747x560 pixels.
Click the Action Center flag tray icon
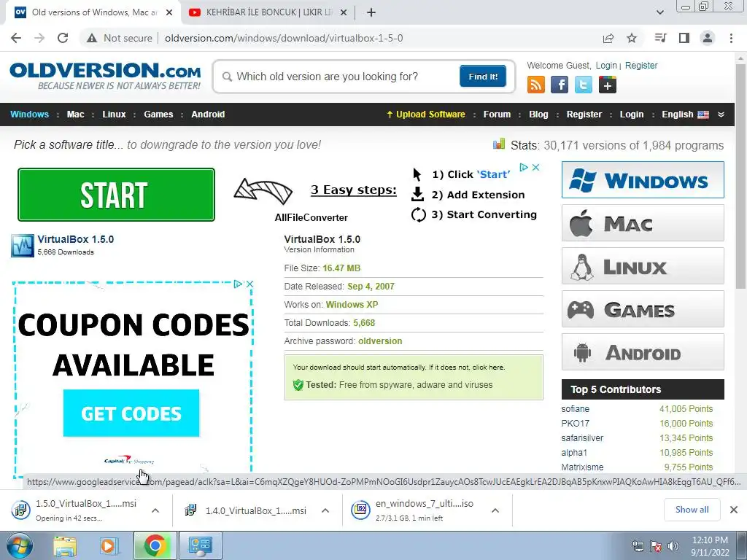coord(656,545)
